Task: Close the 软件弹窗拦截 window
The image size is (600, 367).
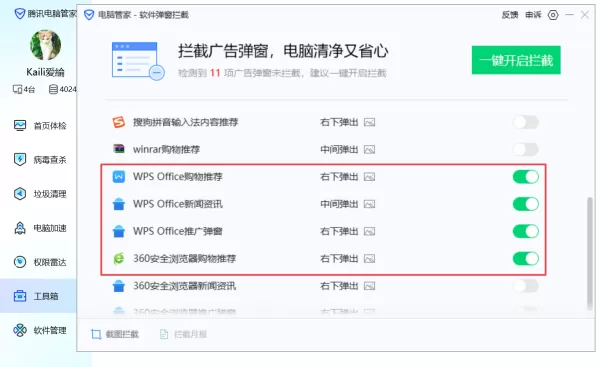Action: coord(585,15)
